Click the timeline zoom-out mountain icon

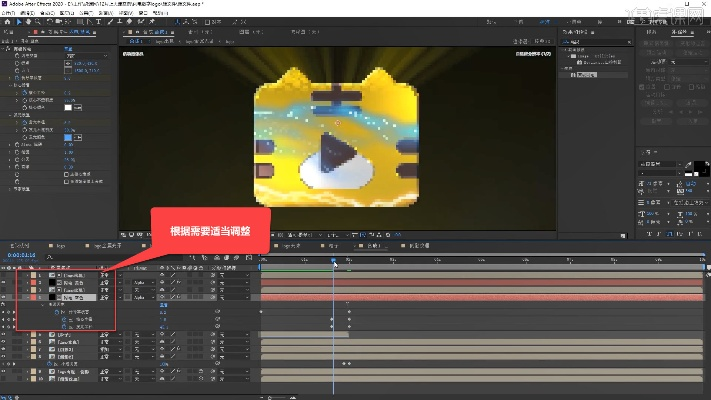coord(263,398)
